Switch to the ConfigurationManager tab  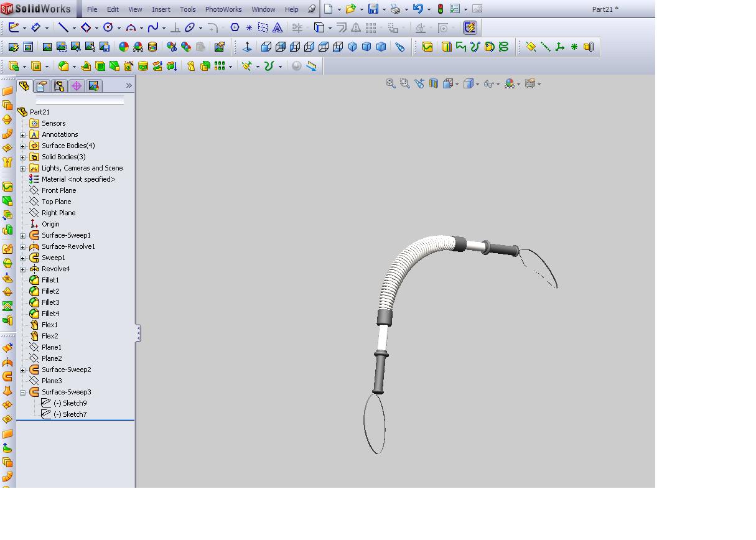coord(59,86)
